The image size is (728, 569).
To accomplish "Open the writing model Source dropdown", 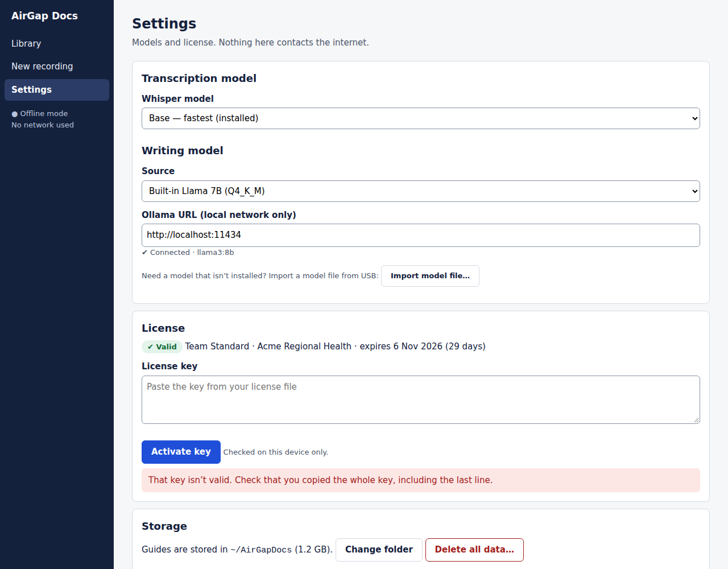I will (x=421, y=191).
